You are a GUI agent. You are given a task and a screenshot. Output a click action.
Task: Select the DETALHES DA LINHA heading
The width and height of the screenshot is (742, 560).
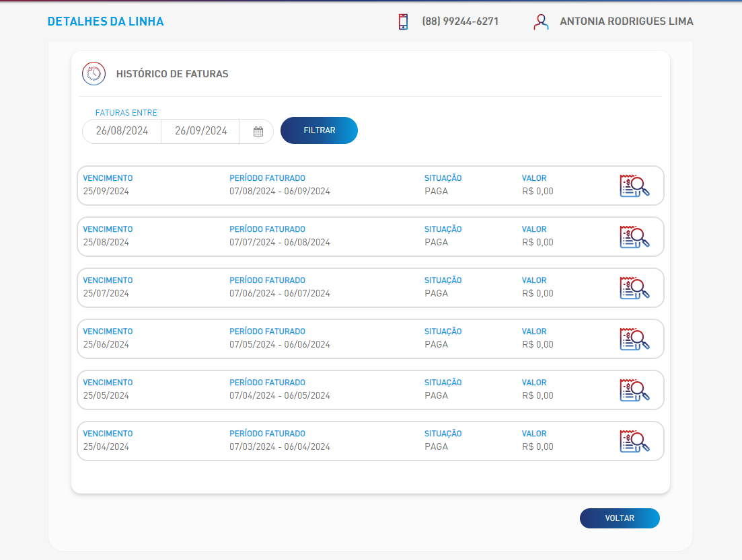[x=106, y=22]
